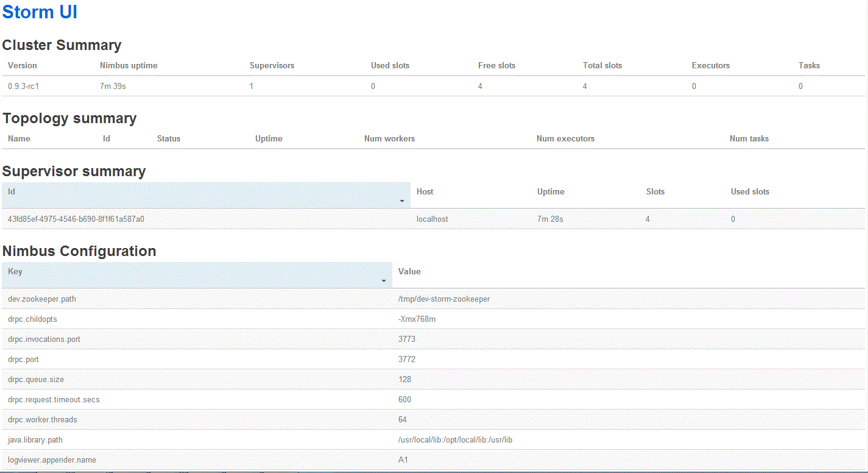Image resolution: width=868 pixels, height=473 pixels.
Task: Click value /usr/local/lib:/opt/local/lib:/usr/lib
Action: point(456,439)
